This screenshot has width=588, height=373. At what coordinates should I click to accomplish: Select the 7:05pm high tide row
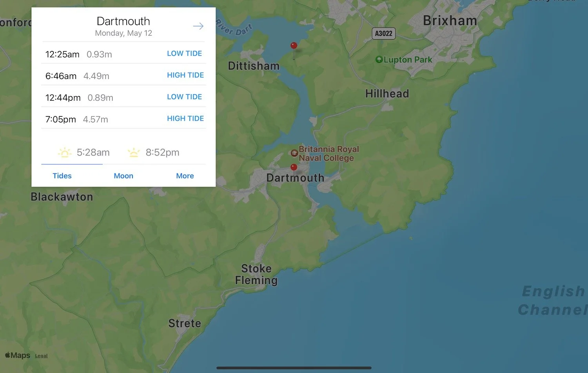[123, 118]
